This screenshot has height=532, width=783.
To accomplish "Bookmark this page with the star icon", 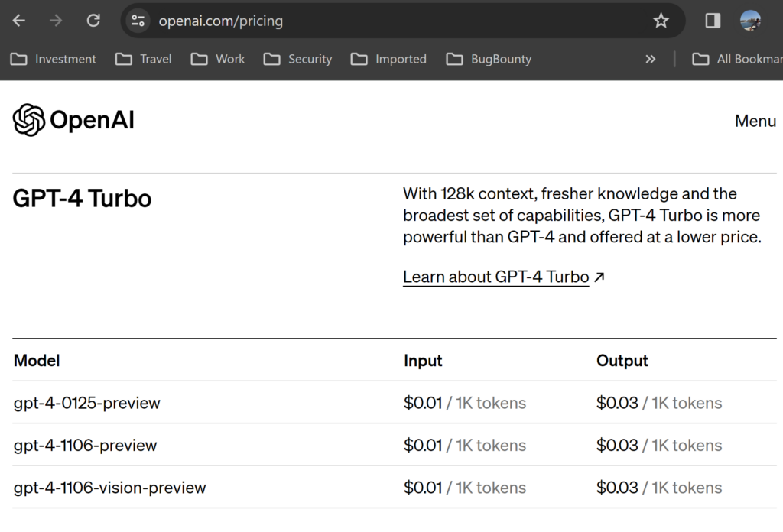I will click(x=661, y=21).
